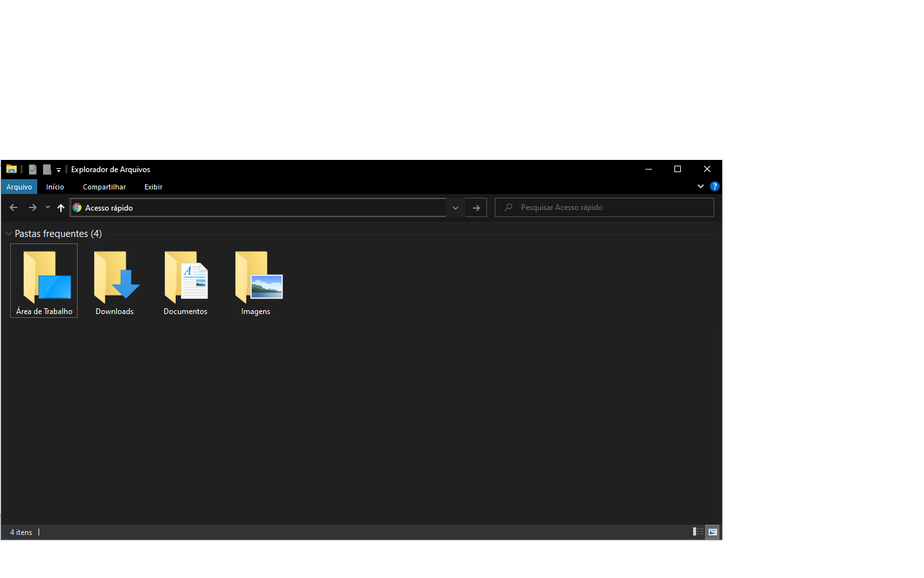924x578 pixels.
Task: Expand the address bar history dropdown
Action: point(456,207)
